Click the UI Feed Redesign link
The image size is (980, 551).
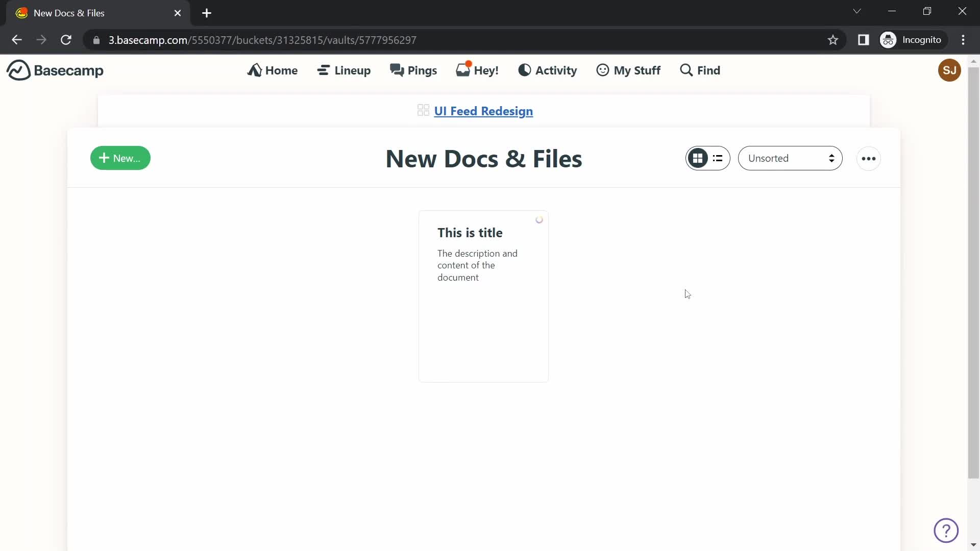(x=483, y=111)
